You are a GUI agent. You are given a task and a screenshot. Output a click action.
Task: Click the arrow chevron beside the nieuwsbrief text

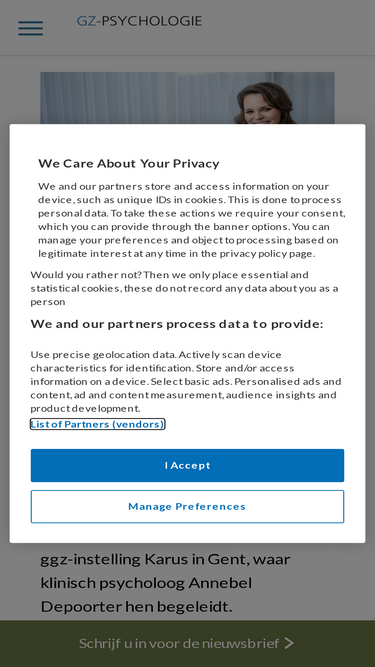[x=289, y=643]
